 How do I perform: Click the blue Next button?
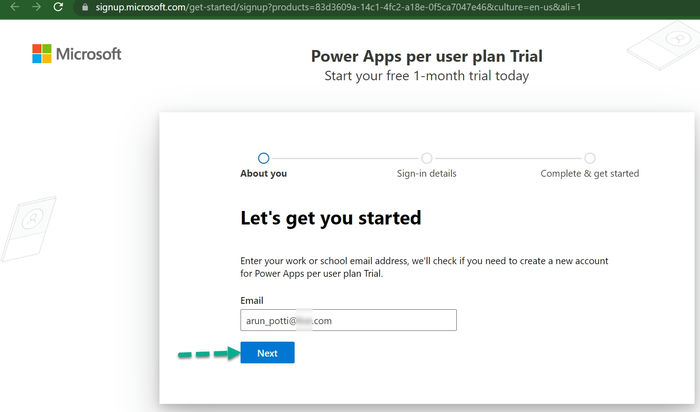coord(267,353)
